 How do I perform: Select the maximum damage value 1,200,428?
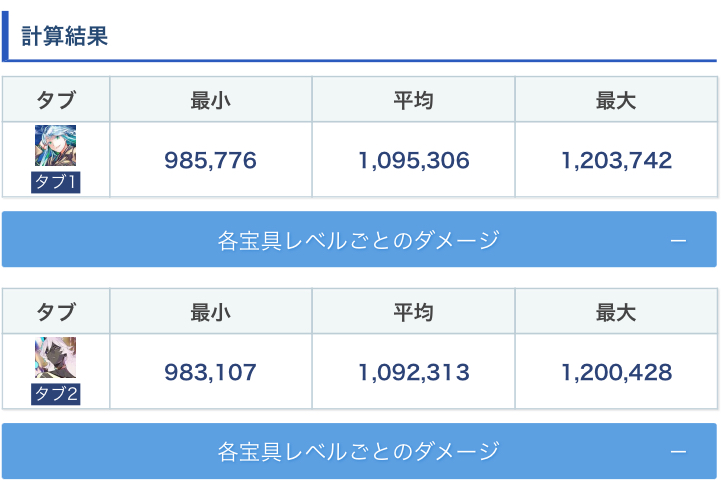(616, 373)
